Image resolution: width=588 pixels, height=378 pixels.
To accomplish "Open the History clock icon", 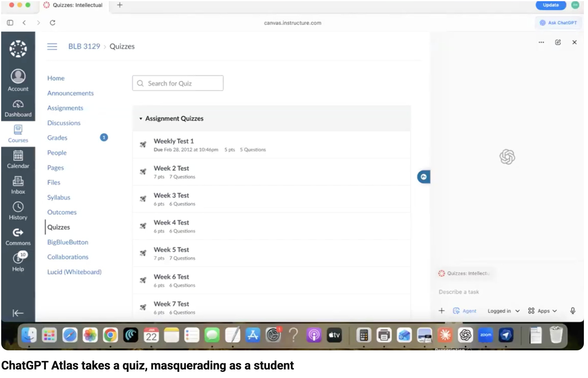I will point(18,211).
